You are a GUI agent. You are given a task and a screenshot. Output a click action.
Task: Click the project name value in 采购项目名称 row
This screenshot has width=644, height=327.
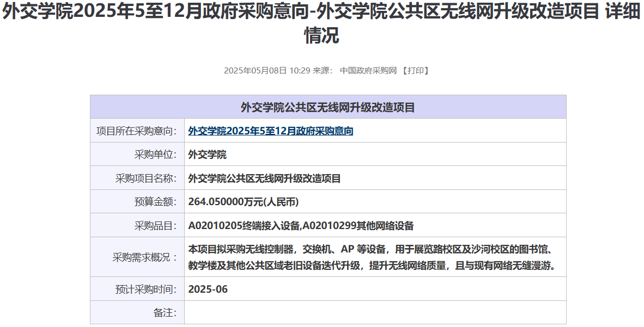(x=264, y=178)
